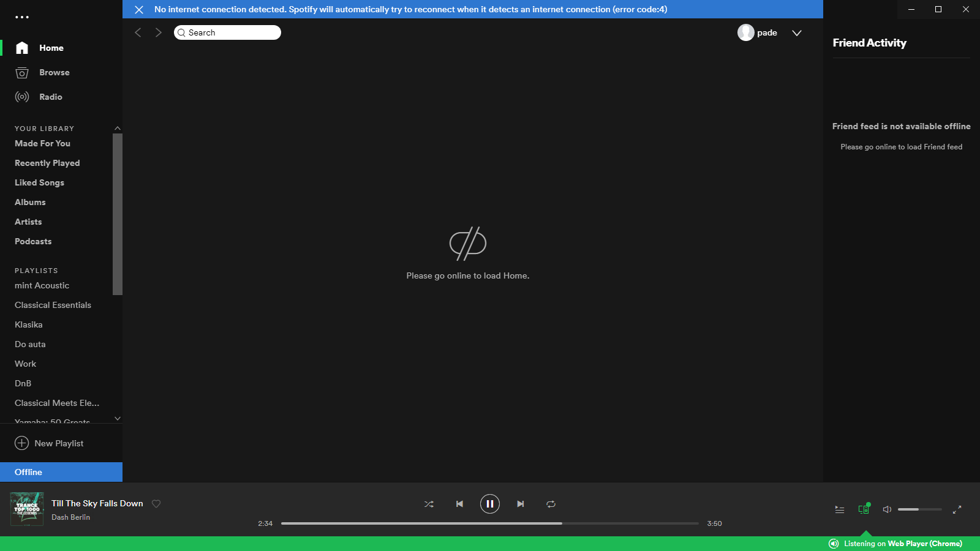Click the total duration 3:50
Image resolution: width=980 pixels, height=551 pixels.
click(714, 523)
